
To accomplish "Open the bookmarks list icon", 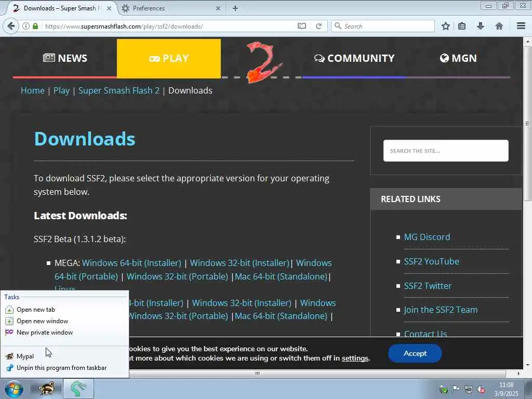I will (462, 26).
